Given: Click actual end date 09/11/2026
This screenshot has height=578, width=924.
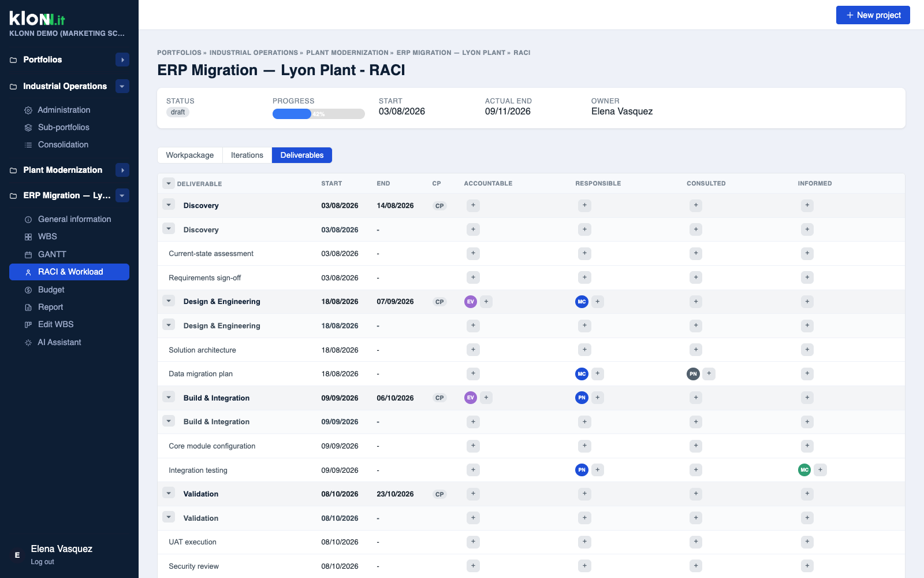Looking at the screenshot, I should [508, 112].
